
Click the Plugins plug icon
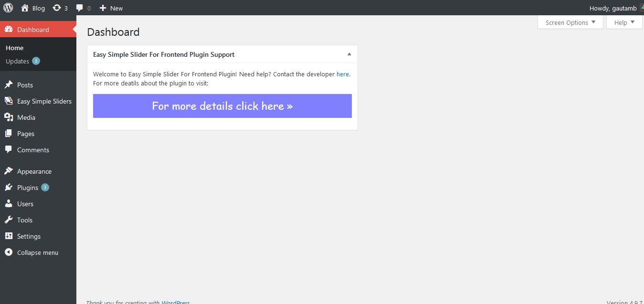point(9,188)
